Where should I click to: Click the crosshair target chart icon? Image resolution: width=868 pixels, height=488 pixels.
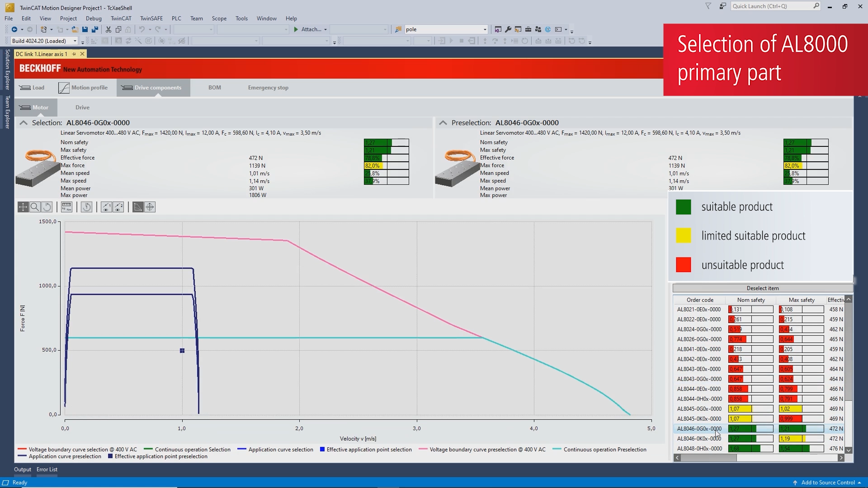click(x=150, y=207)
